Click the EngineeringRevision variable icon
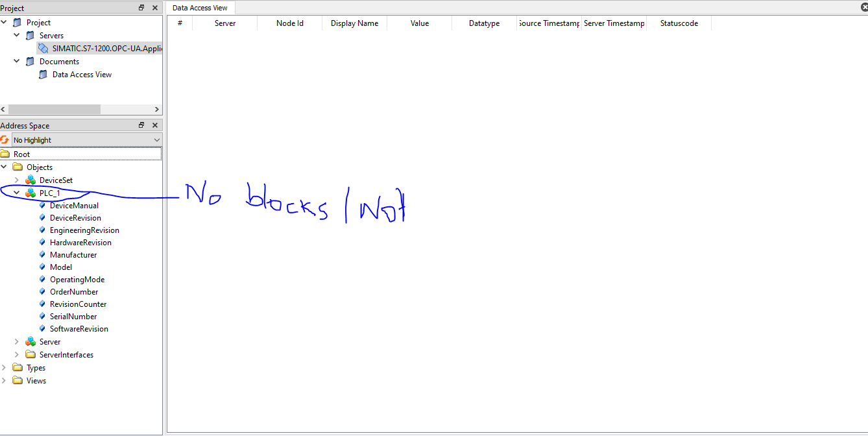This screenshot has height=436, width=868. pos(42,230)
